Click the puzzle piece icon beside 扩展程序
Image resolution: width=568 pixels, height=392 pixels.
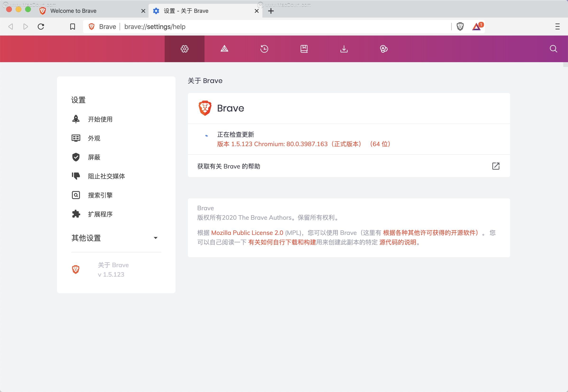[76, 214]
